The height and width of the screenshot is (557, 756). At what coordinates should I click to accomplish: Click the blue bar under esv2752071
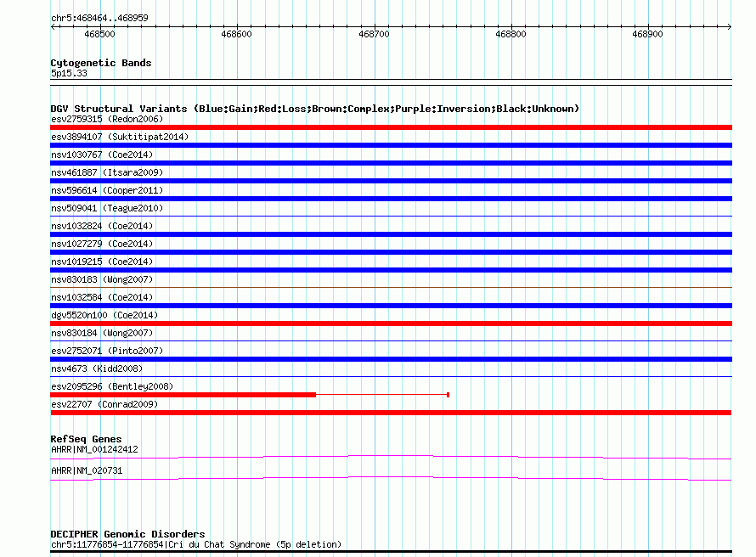pyautogui.click(x=391, y=359)
